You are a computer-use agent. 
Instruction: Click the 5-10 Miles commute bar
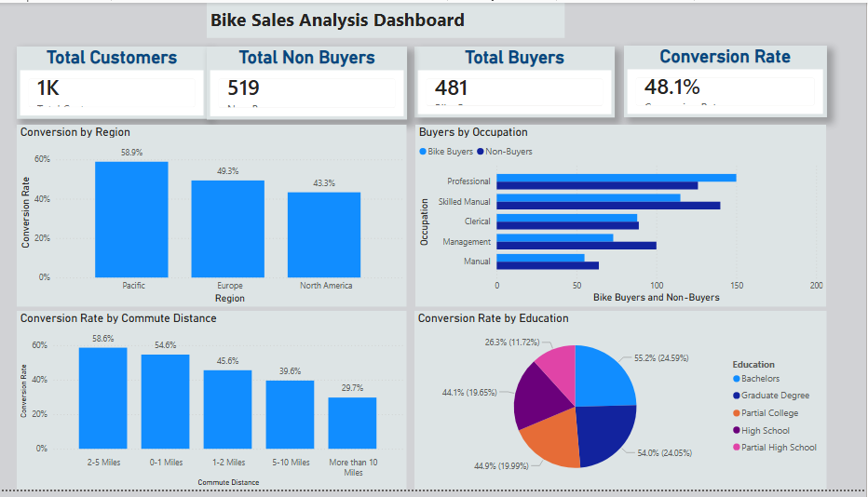pyautogui.click(x=290, y=414)
